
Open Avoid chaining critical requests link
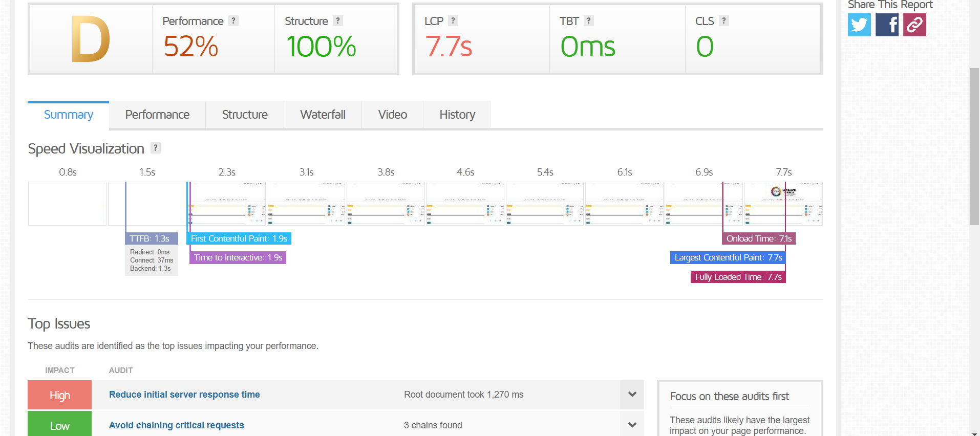pos(176,425)
